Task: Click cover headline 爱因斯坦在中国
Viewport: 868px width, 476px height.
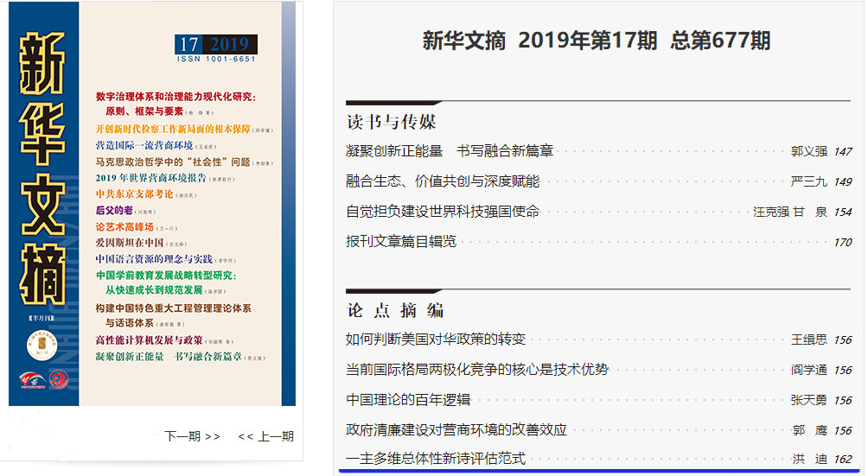Action: pyautogui.click(x=130, y=243)
